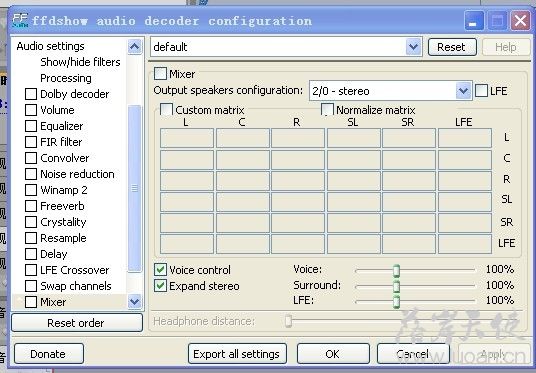Click the LFE level slider handle
Image resolution: width=536 pixels, height=373 pixels.
click(396, 302)
